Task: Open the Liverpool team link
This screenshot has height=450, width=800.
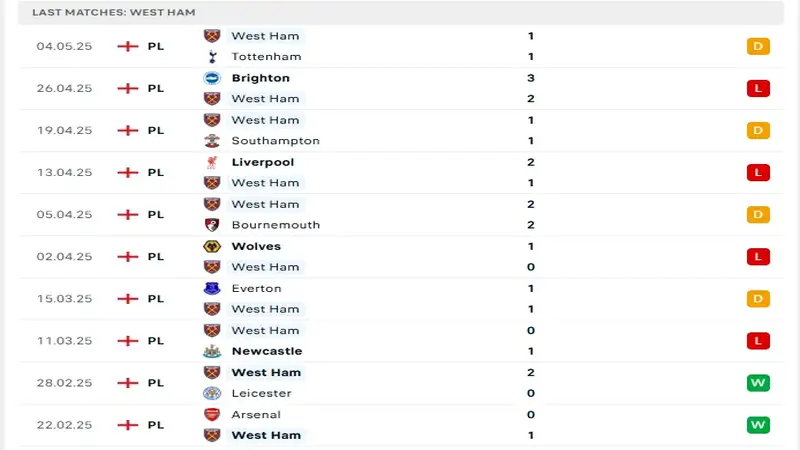Action: [262, 162]
